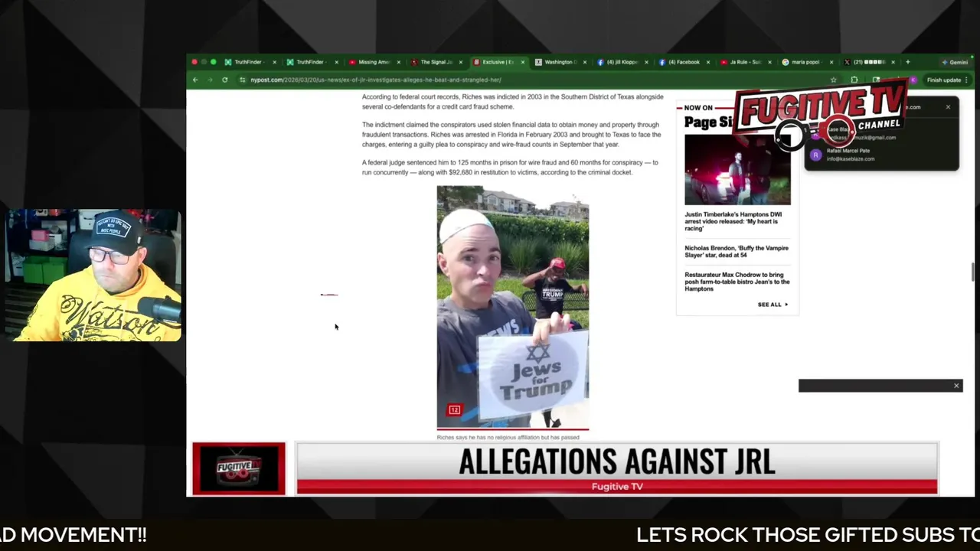Click SEE ALL under Page Six
This screenshot has width=980, height=551.
click(773, 305)
